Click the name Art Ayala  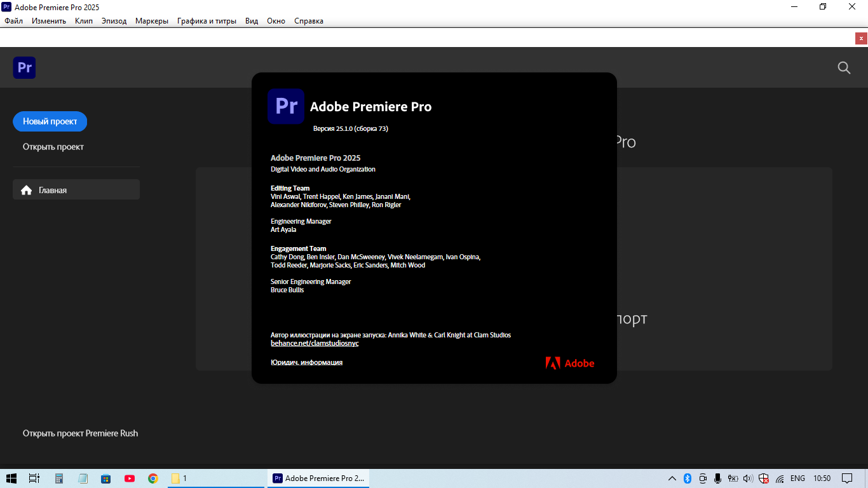283,229
